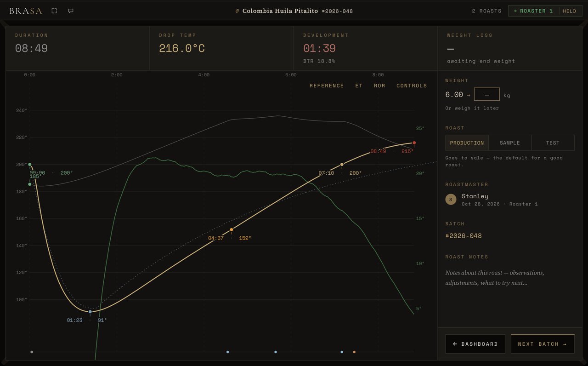The image size is (588, 366).
Task: Click the coffee bean icon before Colombia Huila
Action: 237,11
